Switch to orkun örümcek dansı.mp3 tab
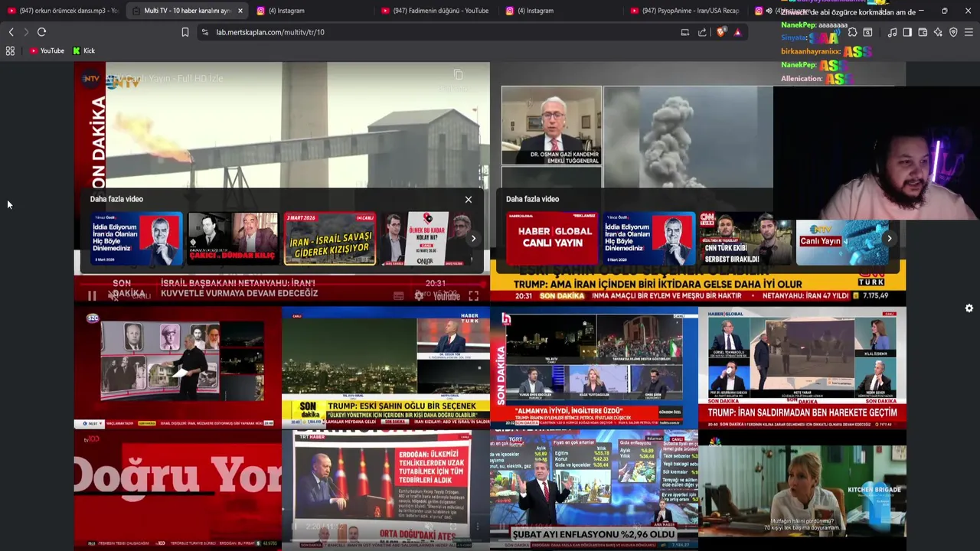The height and width of the screenshot is (551, 980). [x=62, y=11]
